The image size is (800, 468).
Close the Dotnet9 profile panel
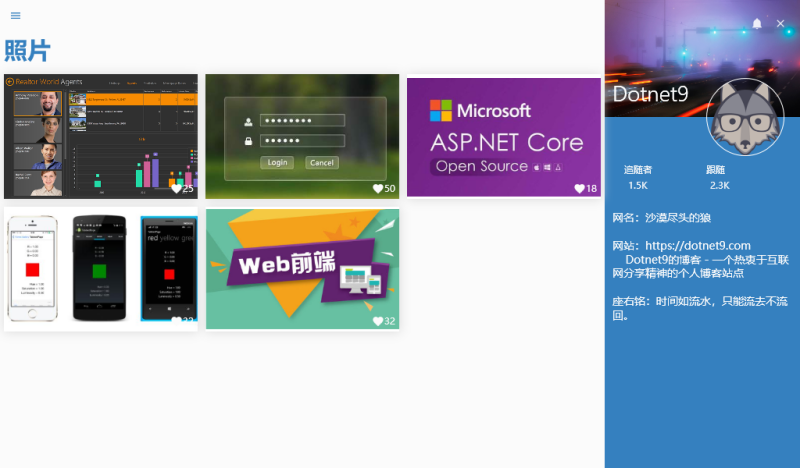[x=780, y=23]
